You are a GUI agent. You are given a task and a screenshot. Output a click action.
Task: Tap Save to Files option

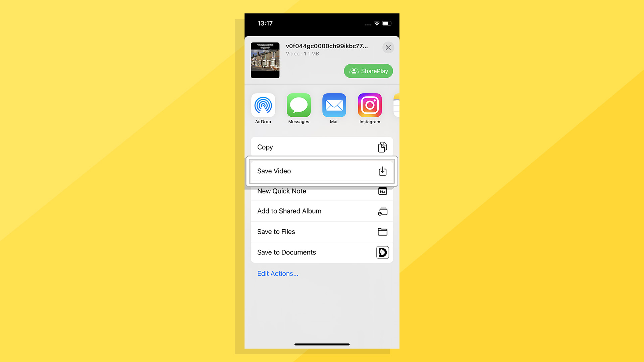point(322,232)
